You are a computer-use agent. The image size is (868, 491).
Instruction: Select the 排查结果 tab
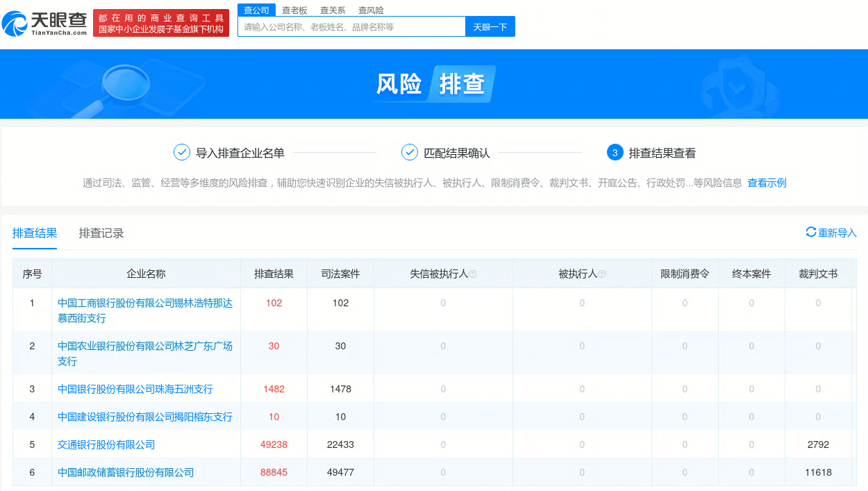click(x=34, y=233)
